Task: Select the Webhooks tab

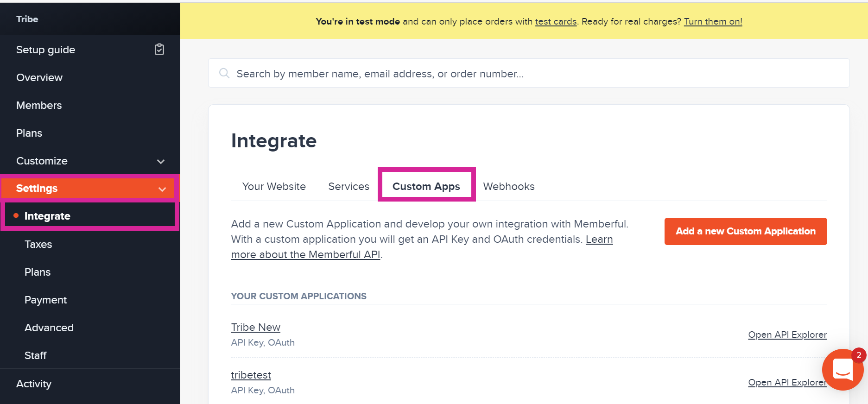Action: pos(508,186)
